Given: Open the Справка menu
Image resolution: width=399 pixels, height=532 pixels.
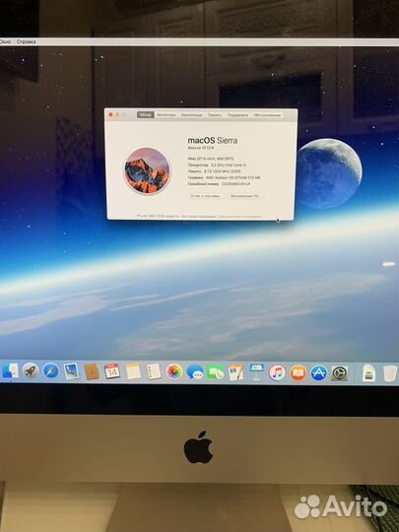Looking at the screenshot, I should [27, 41].
